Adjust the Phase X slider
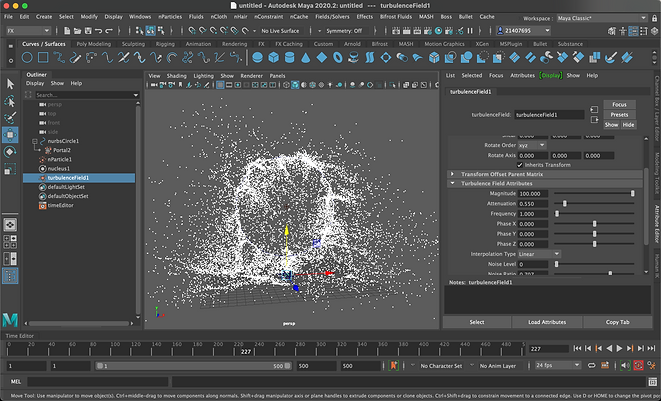Viewport: 661px width, 401px height. coord(594,224)
